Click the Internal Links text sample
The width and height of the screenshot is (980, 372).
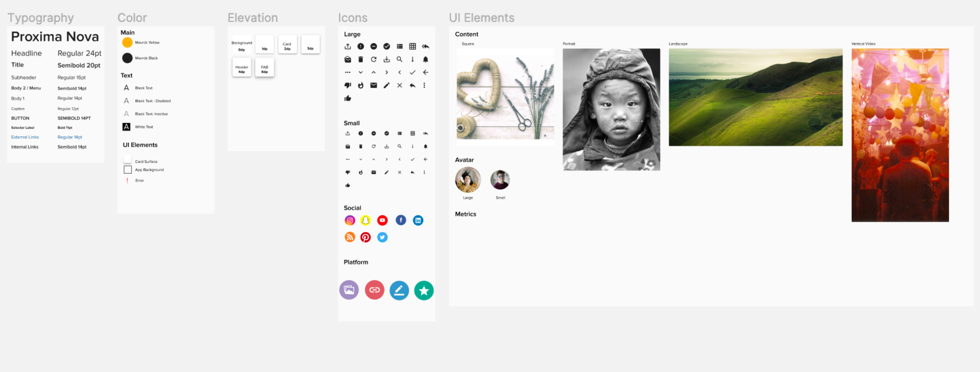[25, 147]
